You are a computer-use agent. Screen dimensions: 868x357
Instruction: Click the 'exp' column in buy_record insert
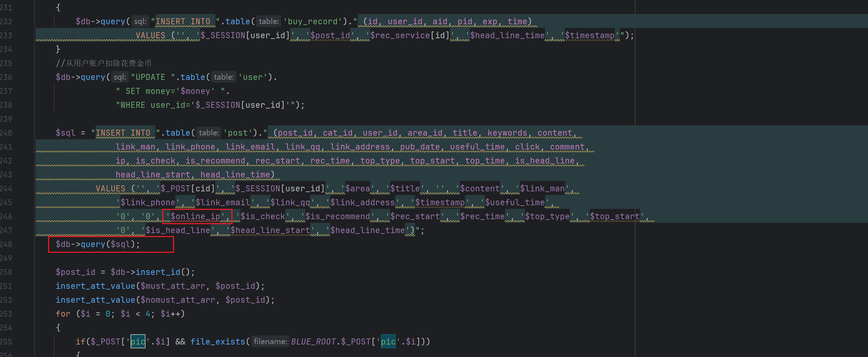pyautogui.click(x=490, y=21)
